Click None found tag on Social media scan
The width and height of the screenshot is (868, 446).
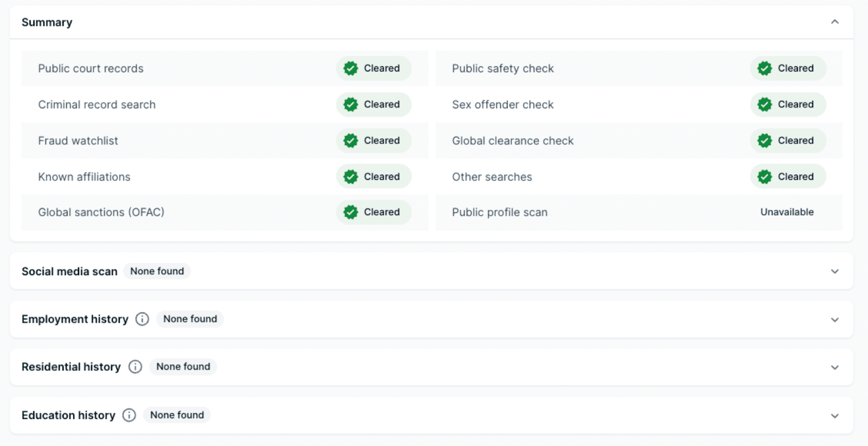157,271
